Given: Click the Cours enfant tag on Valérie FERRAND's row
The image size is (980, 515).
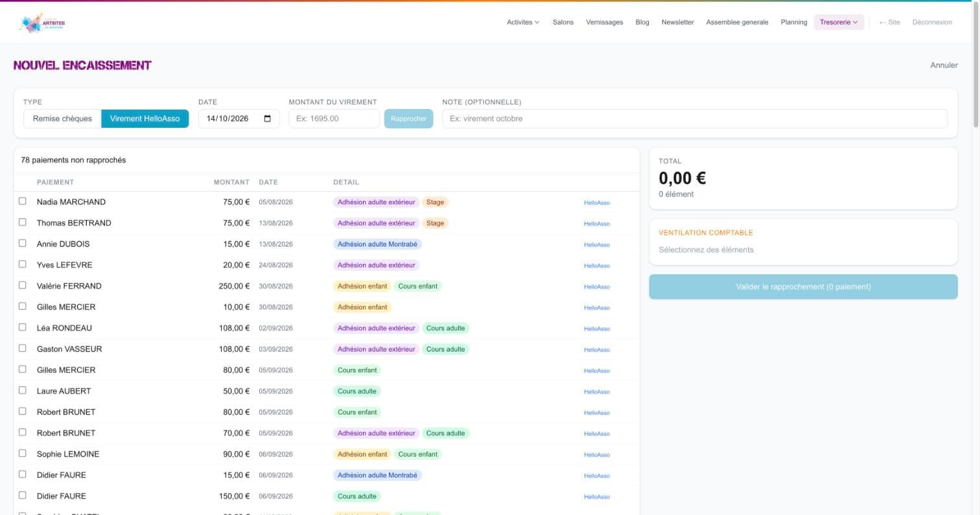Looking at the screenshot, I should tap(417, 286).
